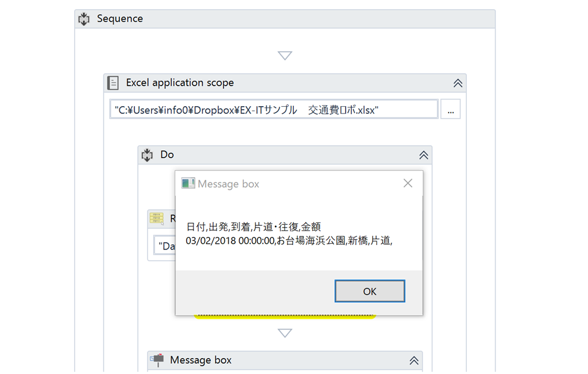Click the drop arrow below the Sequence header
Viewport: 588px width, 374px height.
tap(285, 56)
